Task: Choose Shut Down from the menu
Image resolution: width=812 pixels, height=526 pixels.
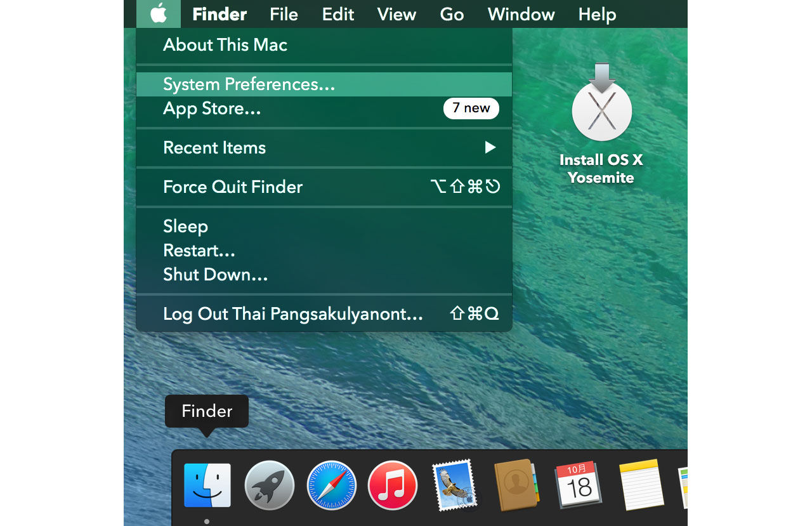Action: point(215,274)
